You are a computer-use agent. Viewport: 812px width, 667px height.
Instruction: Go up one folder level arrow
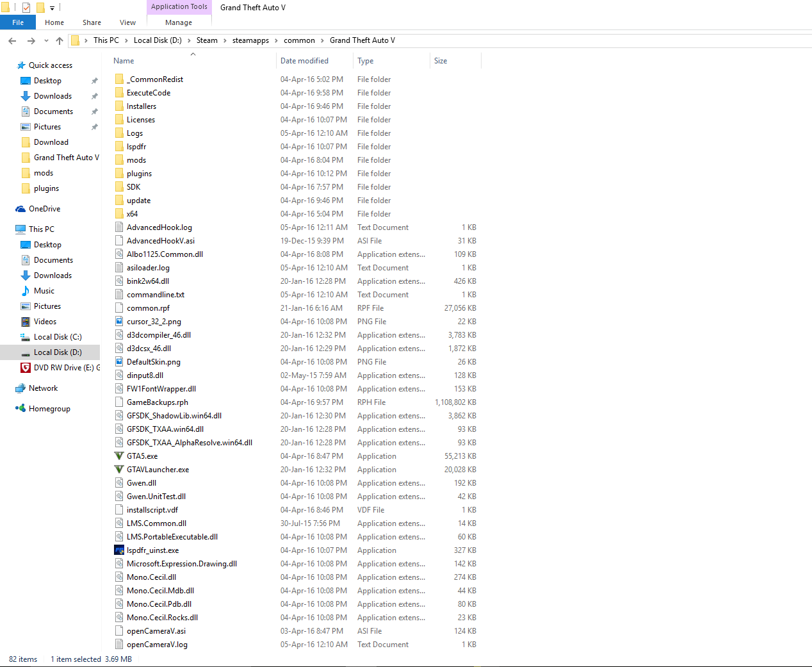tap(60, 40)
